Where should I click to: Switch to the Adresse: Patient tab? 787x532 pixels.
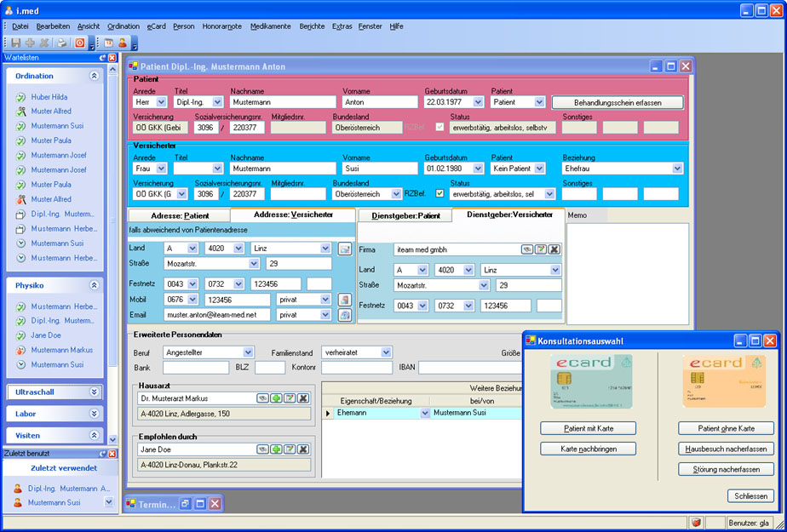pyautogui.click(x=180, y=216)
